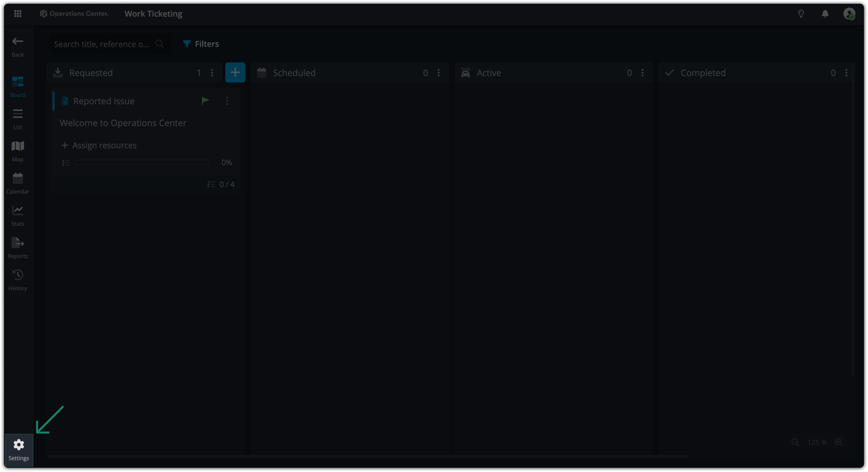Open Requested column options menu
The width and height of the screenshot is (868, 472).
[212, 73]
